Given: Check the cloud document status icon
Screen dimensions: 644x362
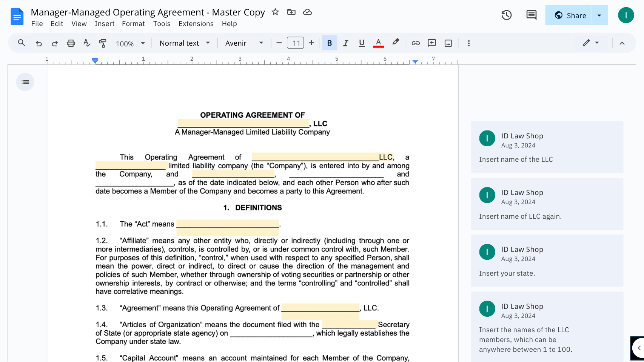Looking at the screenshot, I should (308, 12).
